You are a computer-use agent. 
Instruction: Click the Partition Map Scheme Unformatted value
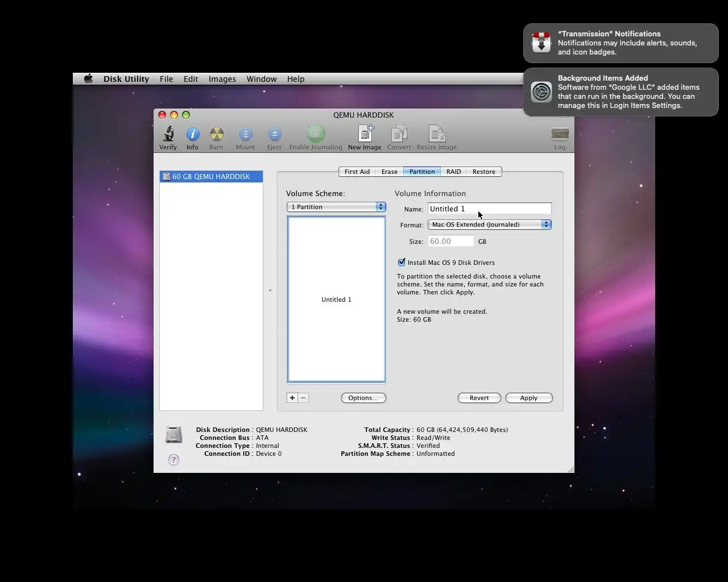[x=436, y=454]
